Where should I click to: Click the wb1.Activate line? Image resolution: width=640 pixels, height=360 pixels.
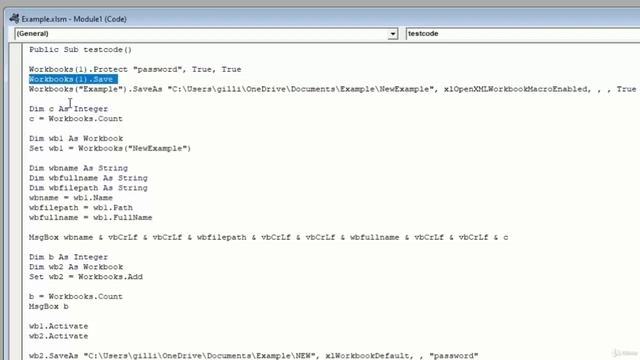(x=58, y=326)
